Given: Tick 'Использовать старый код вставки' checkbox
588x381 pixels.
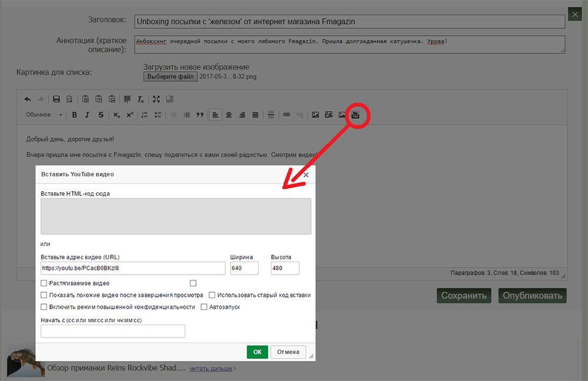Looking at the screenshot, I should [x=212, y=295].
